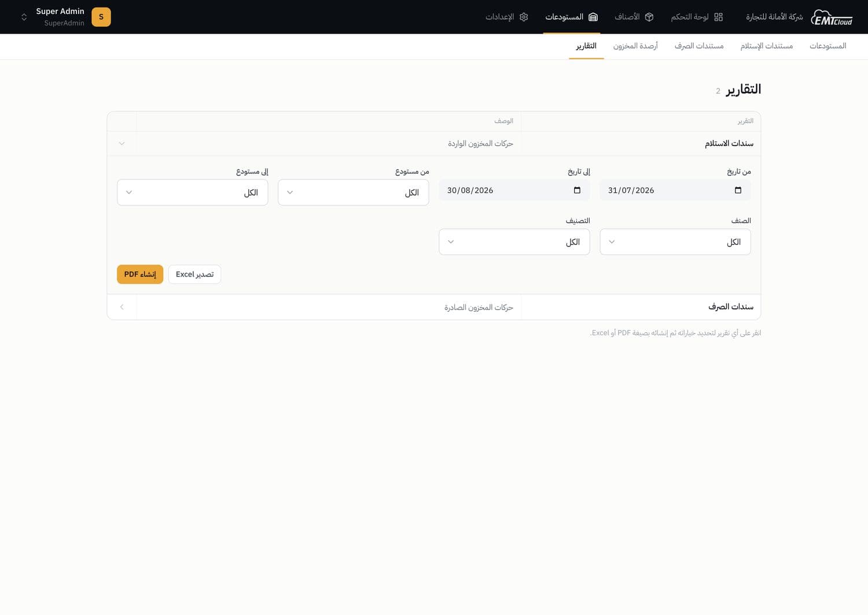Open the من مستودع dropdown
The width and height of the screenshot is (868, 615).
tap(353, 192)
